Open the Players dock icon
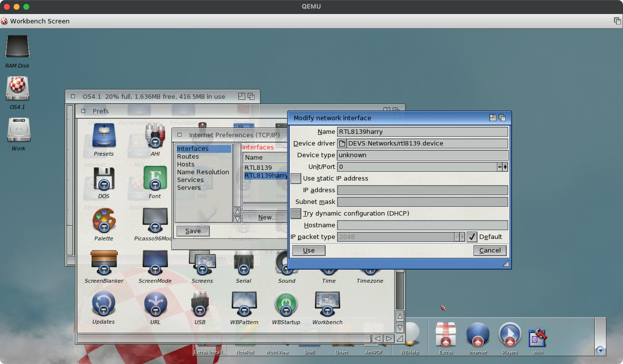The width and height of the screenshot is (623, 364). 510,335
